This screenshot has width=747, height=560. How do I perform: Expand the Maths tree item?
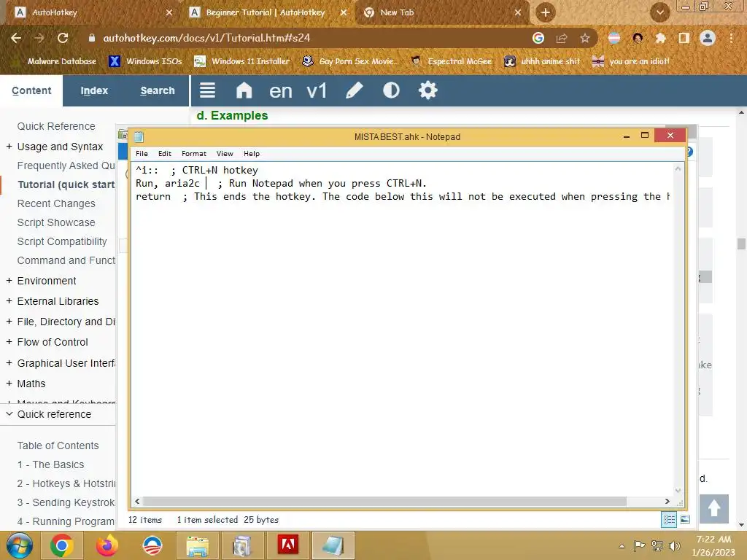tap(9, 384)
